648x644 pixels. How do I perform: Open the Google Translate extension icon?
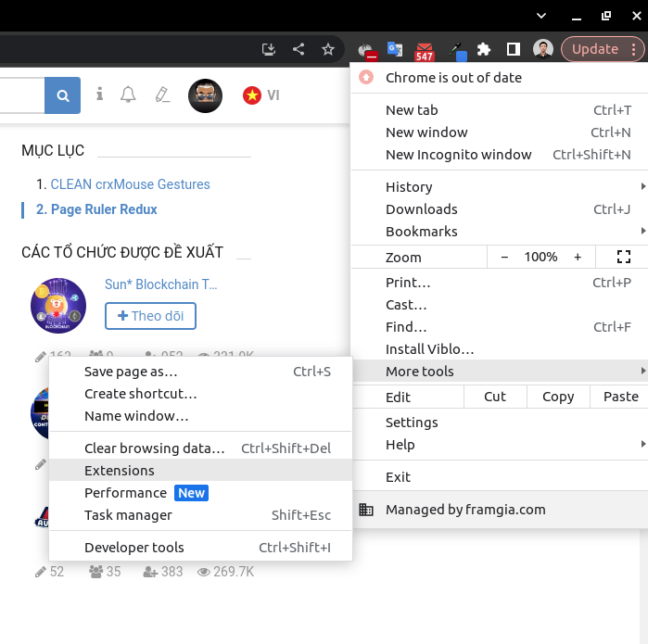pyautogui.click(x=395, y=49)
